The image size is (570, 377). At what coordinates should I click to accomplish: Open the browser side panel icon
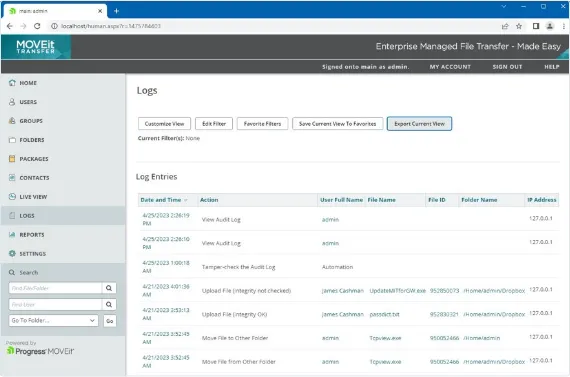coord(536,26)
